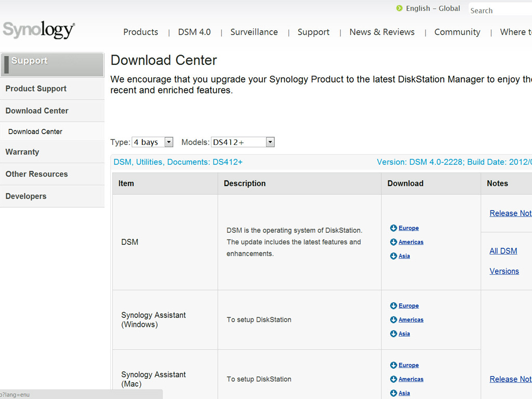Screen dimensions: 532x399
Task: Select the indented Download Center sidebar sub-item
Action: [52, 131]
